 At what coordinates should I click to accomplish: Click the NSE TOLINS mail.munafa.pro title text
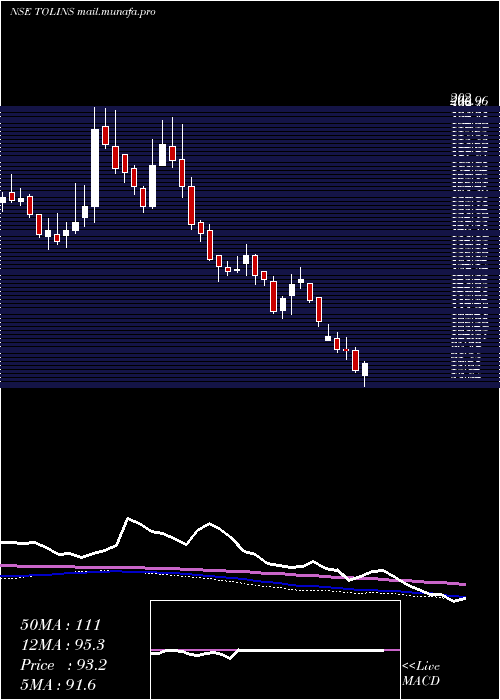click(83, 12)
